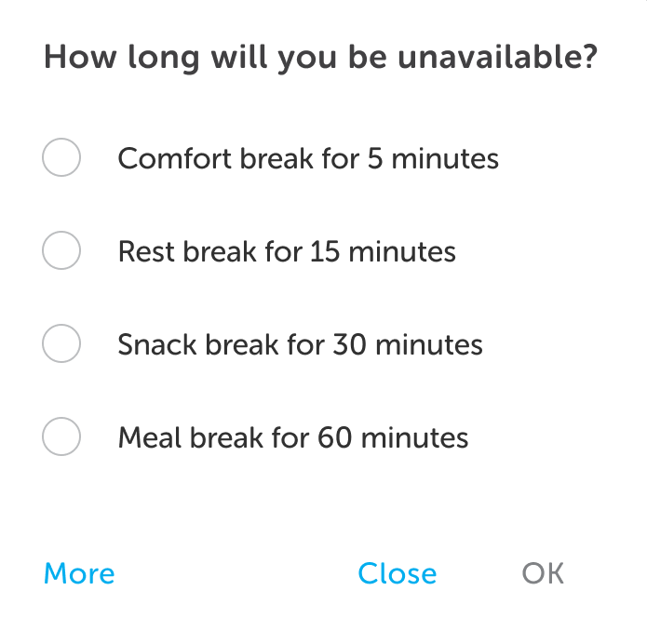Click the 'Rest break for 15 minutes' label
The image size is (647, 644).
click(286, 252)
